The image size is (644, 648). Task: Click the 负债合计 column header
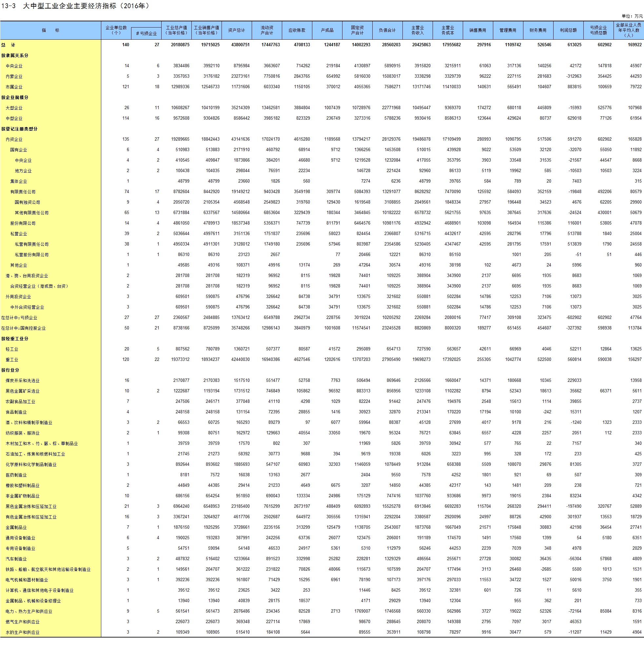coord(387,30)
